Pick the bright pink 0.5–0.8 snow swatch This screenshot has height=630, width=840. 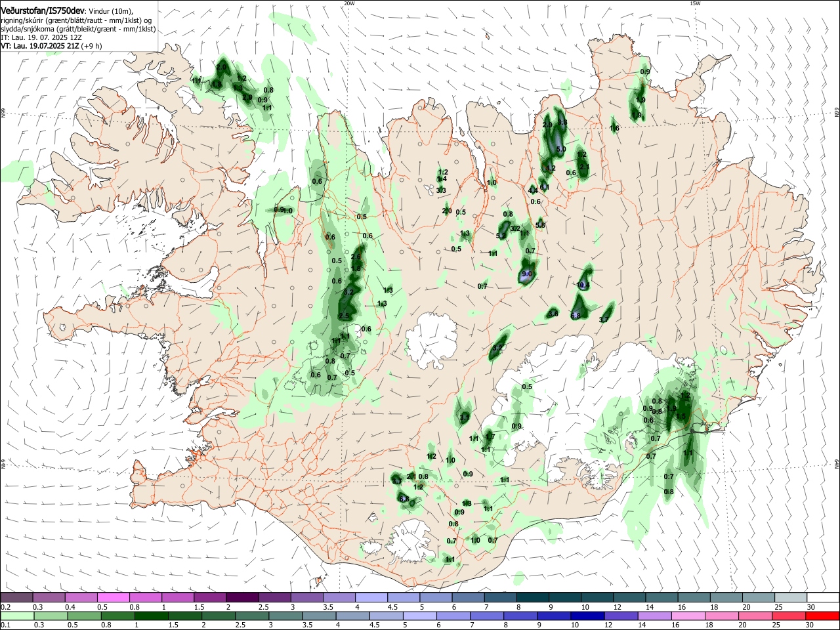point(114,598)
